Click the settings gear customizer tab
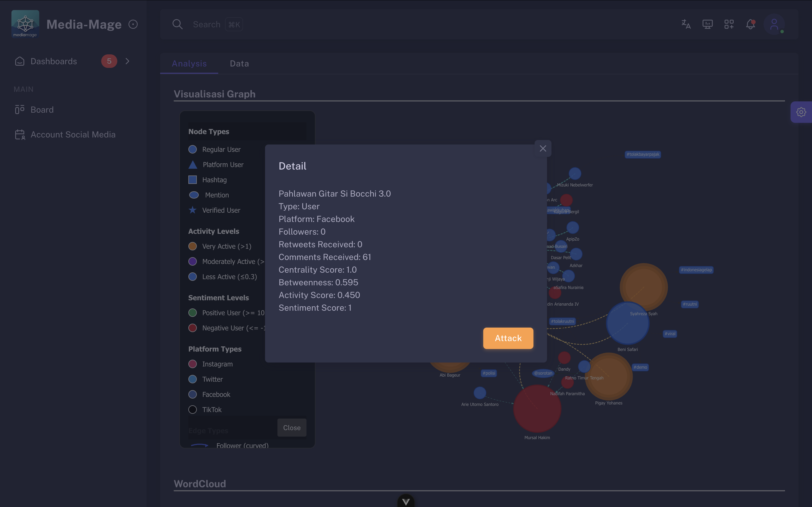 coord(801,112)
